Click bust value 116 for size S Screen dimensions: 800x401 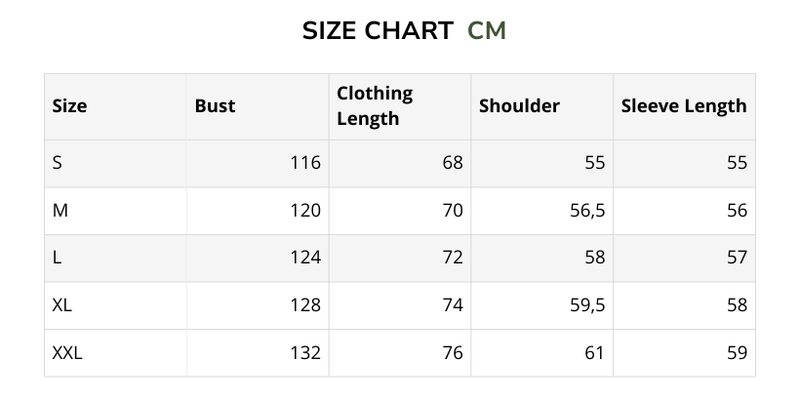(x=304, y=163)
